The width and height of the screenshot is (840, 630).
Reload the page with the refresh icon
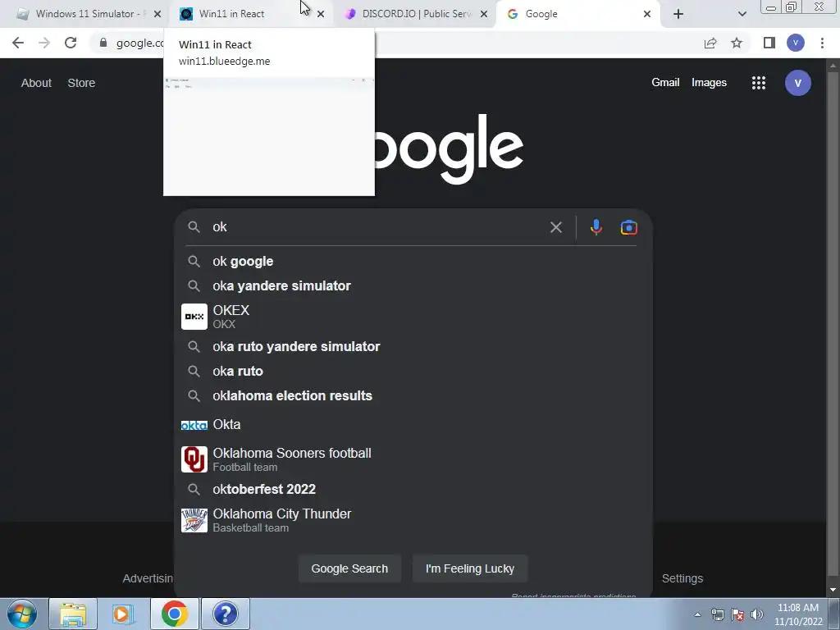(x=71, y=43)
